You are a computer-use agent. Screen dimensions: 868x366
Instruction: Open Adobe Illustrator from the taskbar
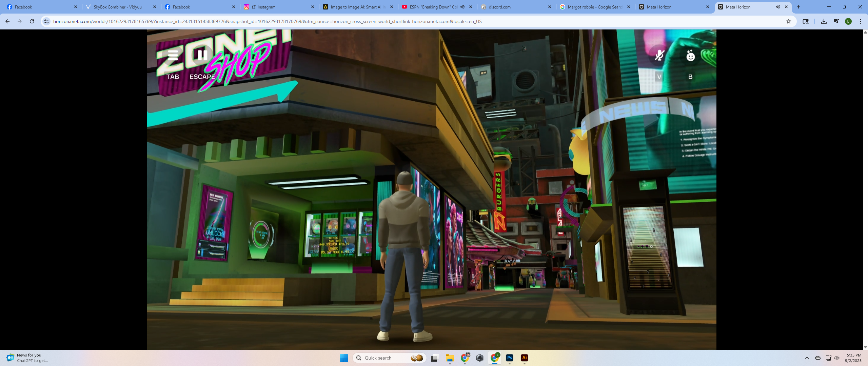pos(525,358)
